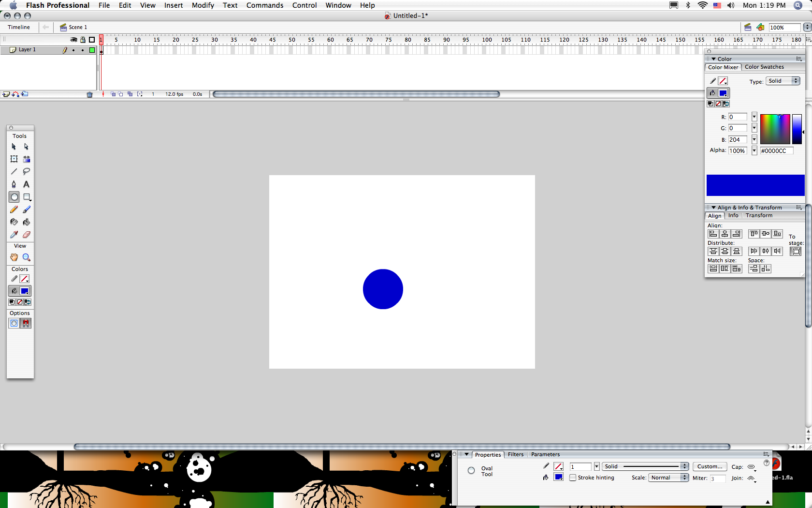
Task: Select the Pencil tool
Action: 14,209
